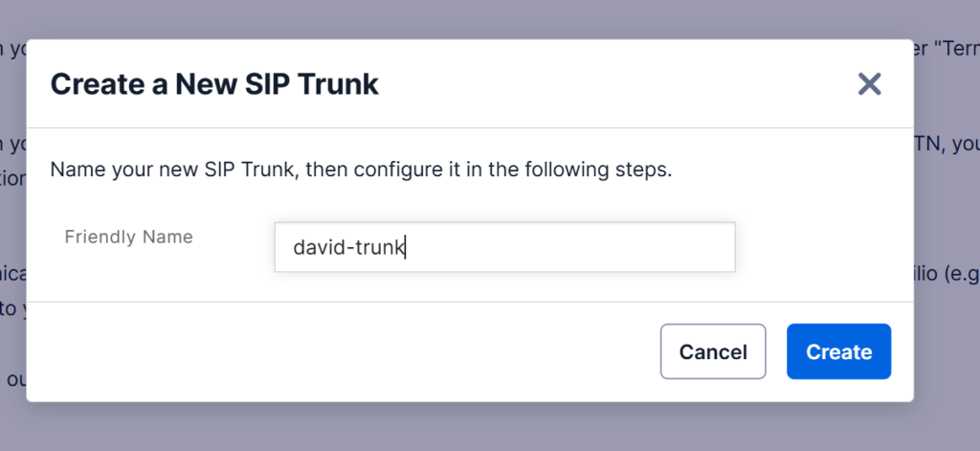Click the partial "ou" text at the bottom left
Screen dimensions: 980x451
[x=15, y=378]
